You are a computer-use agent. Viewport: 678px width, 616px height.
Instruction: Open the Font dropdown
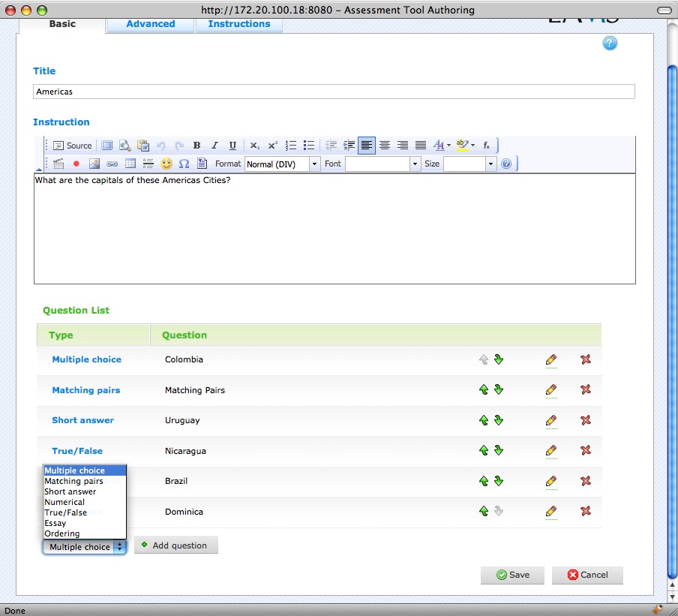(x=383, y=164)
